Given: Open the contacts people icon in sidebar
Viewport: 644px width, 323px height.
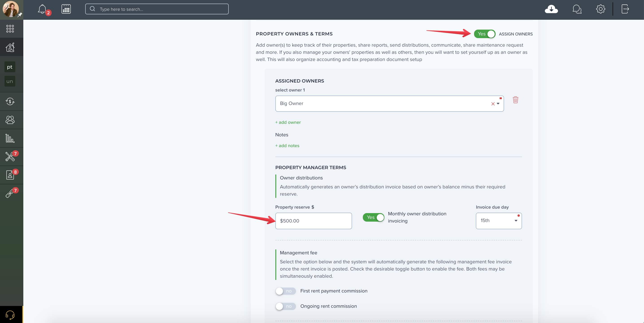Looking at the screenshot, I should (x=10, y=120).
